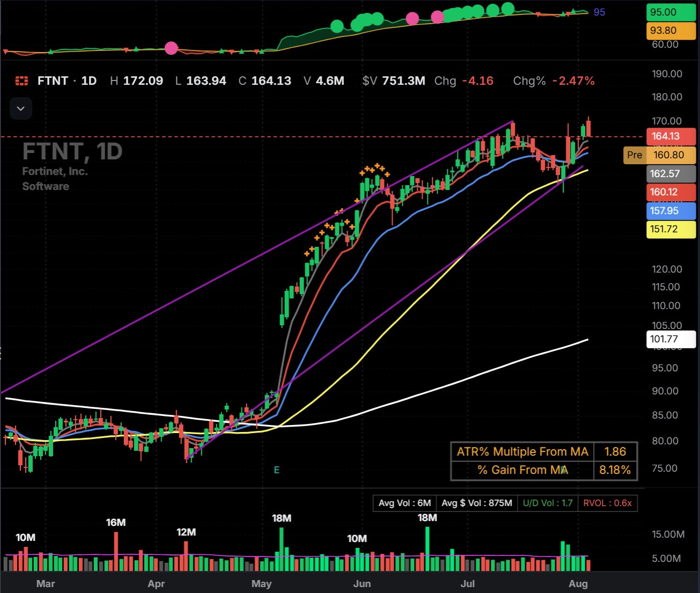
Task: Click the Jun label on the time axis
Action: coord(362,584)
